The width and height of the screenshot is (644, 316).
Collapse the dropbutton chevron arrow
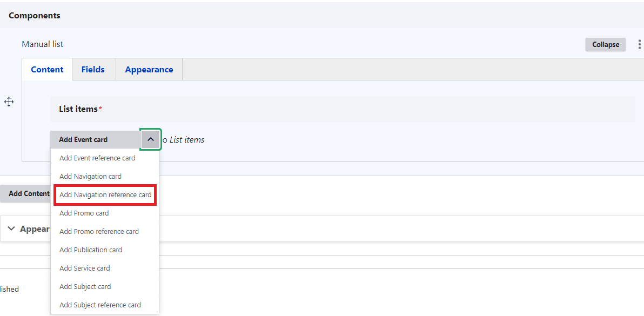150,139
